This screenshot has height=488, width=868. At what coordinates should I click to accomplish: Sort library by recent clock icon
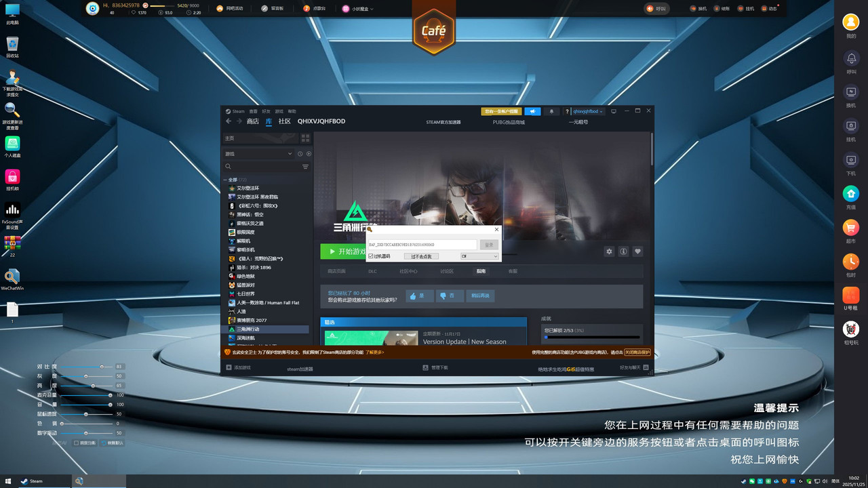click(x=300, y=154)
